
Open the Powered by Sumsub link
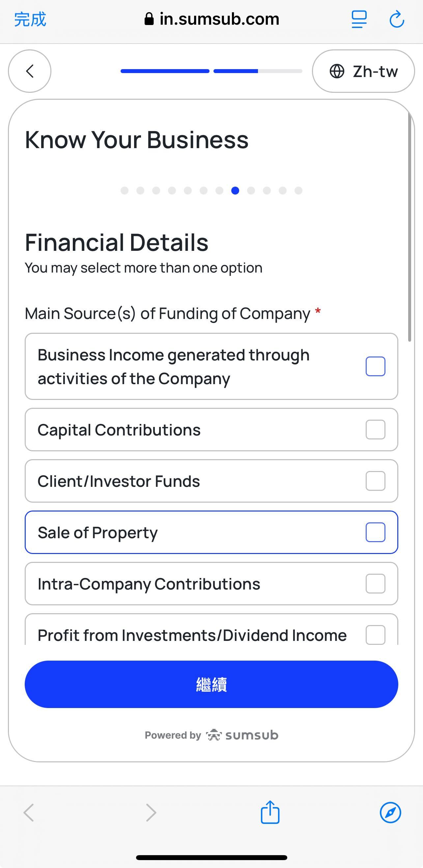coord(211,735)
